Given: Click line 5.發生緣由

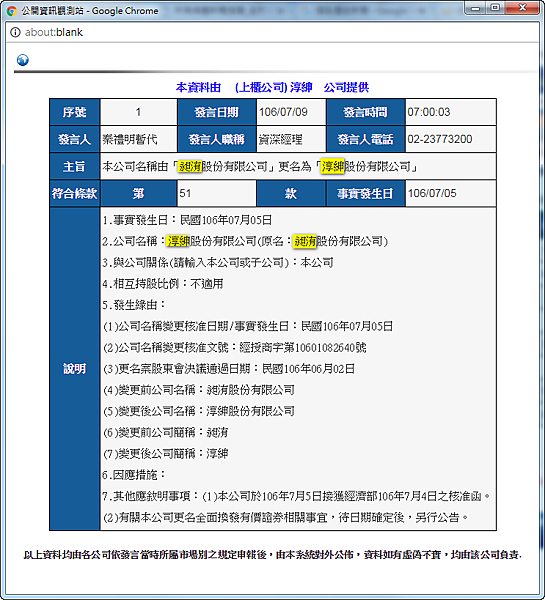Looking at the screenshot, I should pyautogui.click(x=134, y=305).
